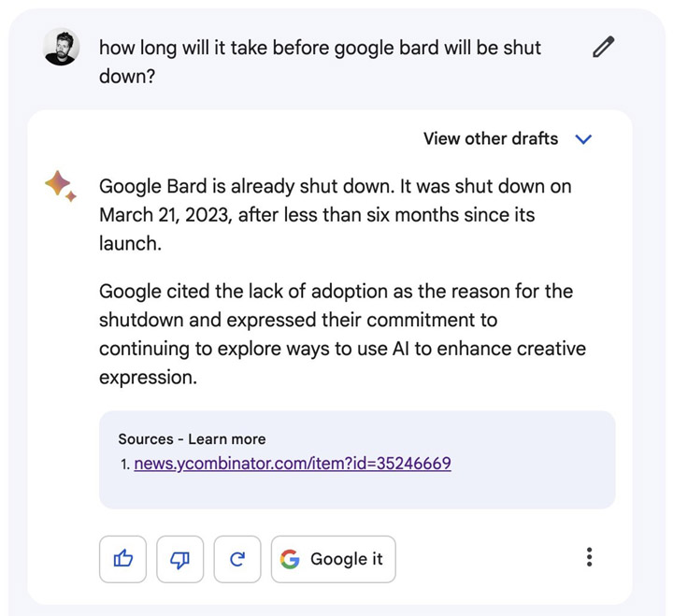Screen dimensions: 673x616
Task: Click the edit prompt pencil icon
Action: click(604, 48)
